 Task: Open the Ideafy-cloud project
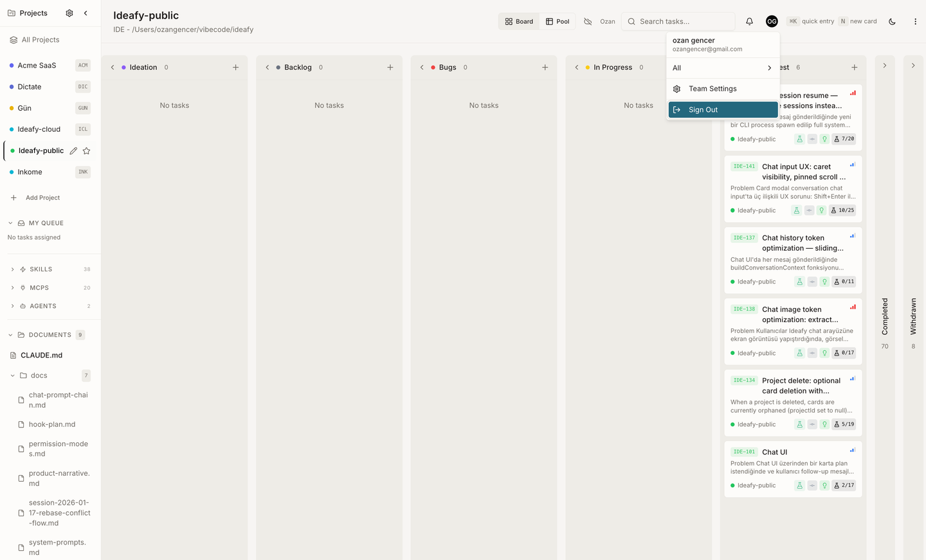[50, 129]
